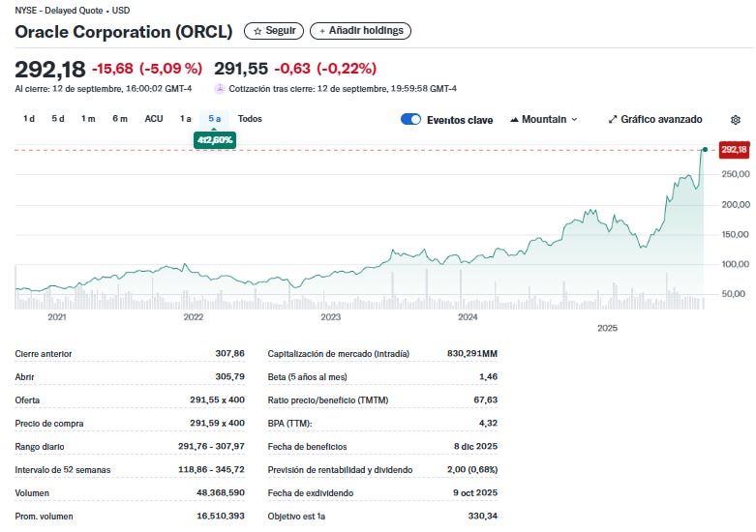Click the 2025 label on chart axis
The image size is (756, 532).
608,328
